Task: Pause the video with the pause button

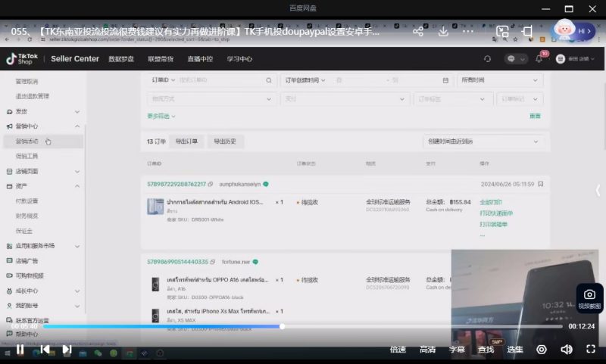Action: click(20, 350)
